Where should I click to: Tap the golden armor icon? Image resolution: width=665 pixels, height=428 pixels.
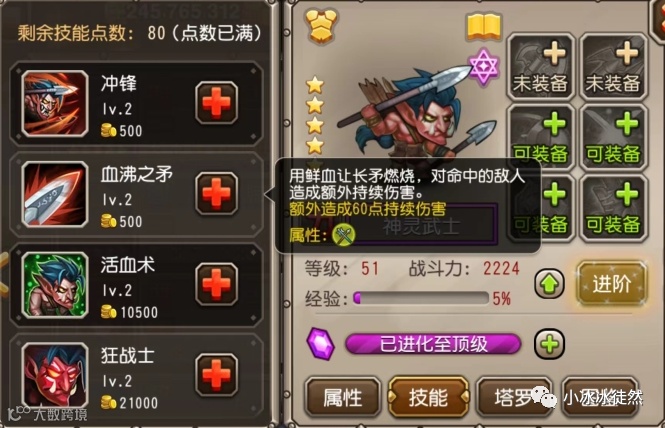321,26
